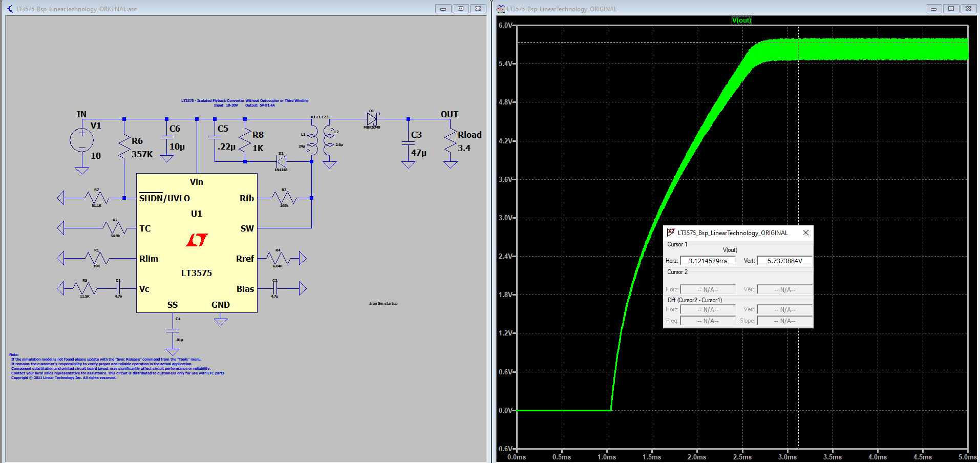Viewport: 980px width, 463px height.
Task: Close the waveform plot window
Action: pos(968,9)
